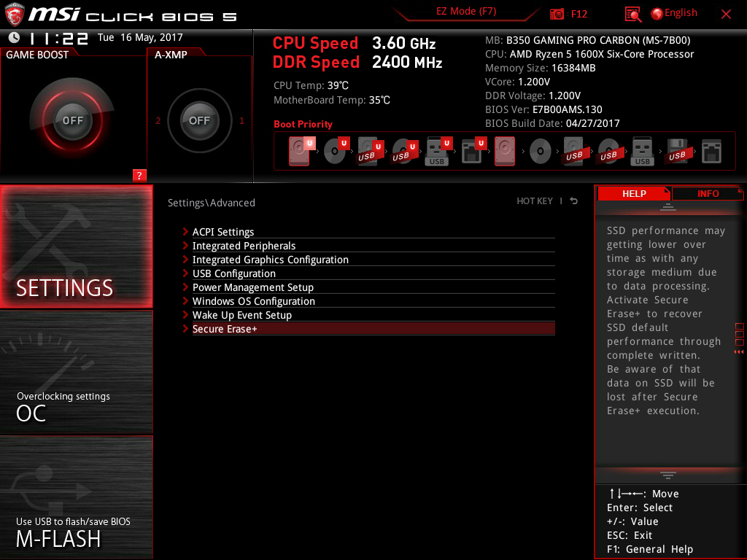Click the MSI dragon shield logo

click(x=14, y=15)
